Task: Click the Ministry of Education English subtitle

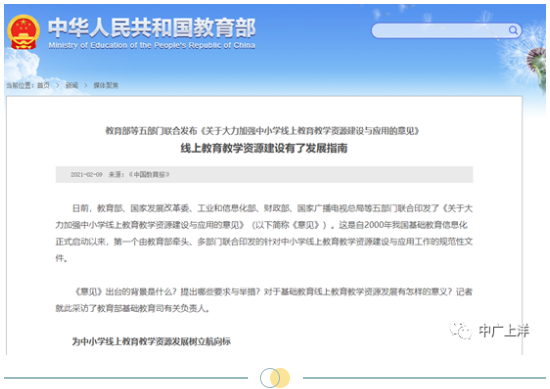Action: tap(152, 45)
